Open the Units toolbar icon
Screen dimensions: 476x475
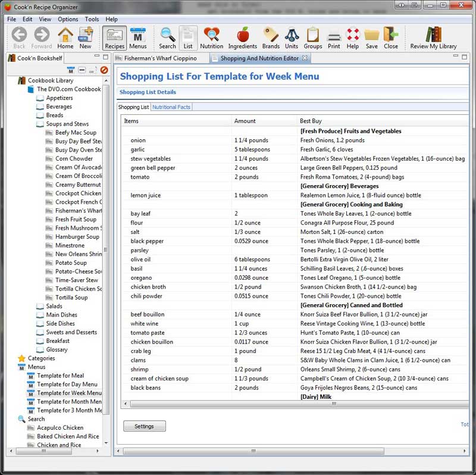(292, 37)
